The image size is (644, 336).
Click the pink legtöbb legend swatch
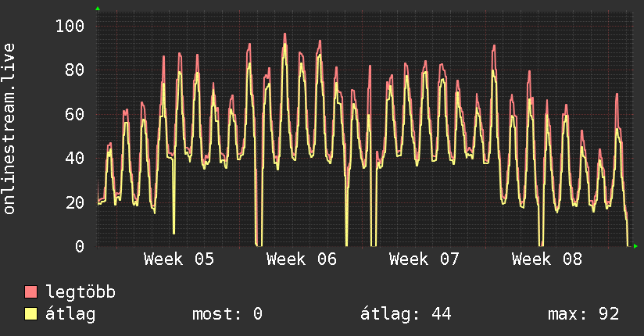point(30,291)
